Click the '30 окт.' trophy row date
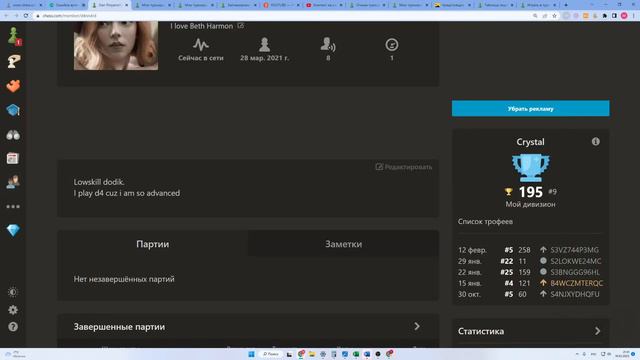 tap(469, 294)
